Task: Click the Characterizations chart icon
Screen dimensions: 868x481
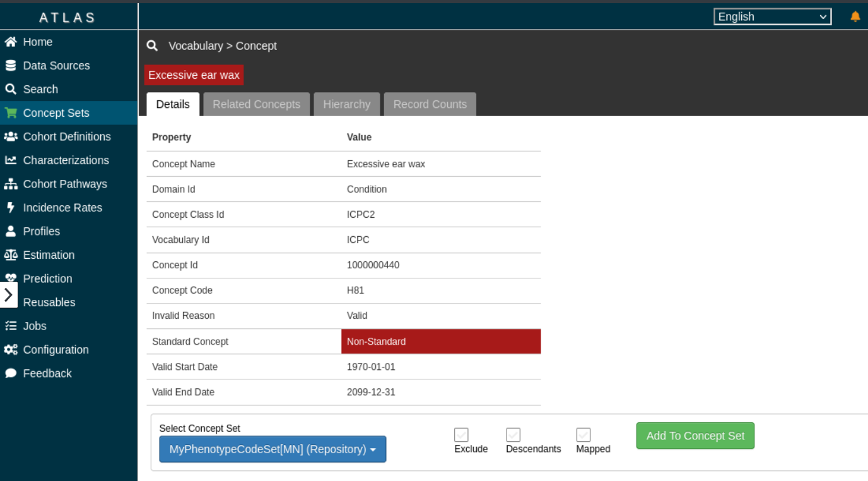Action: [10, 160]
